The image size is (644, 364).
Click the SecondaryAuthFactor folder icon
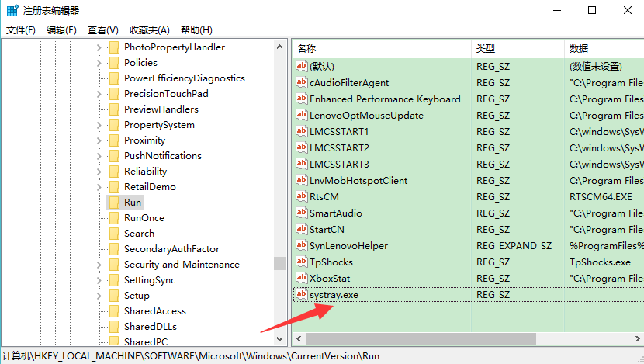115,249
